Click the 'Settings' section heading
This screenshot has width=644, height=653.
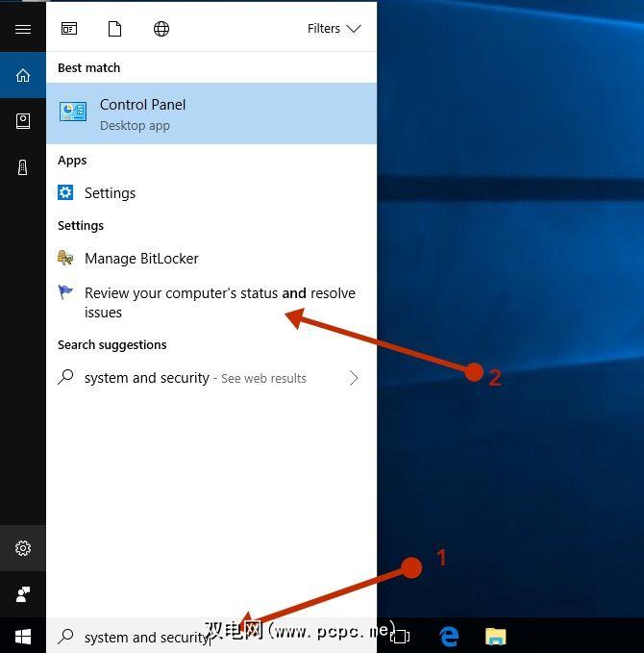81,226
